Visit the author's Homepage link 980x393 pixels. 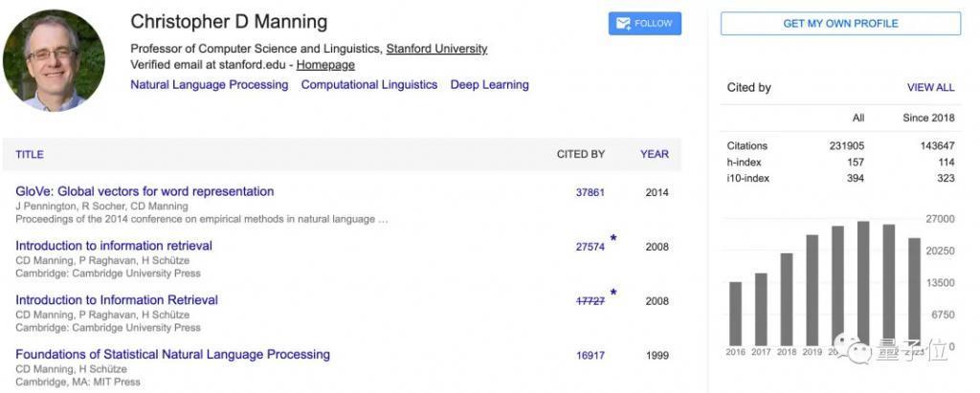pyautogui.click(x=325, y=65)
